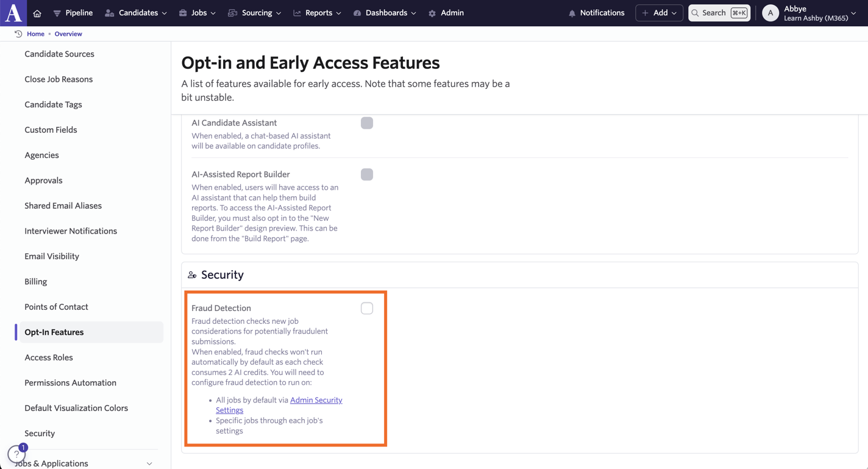Screen dimensions: 868x469
Task: Toggle the AI-Assisted Report Builder checkbox
Action: 367,174
